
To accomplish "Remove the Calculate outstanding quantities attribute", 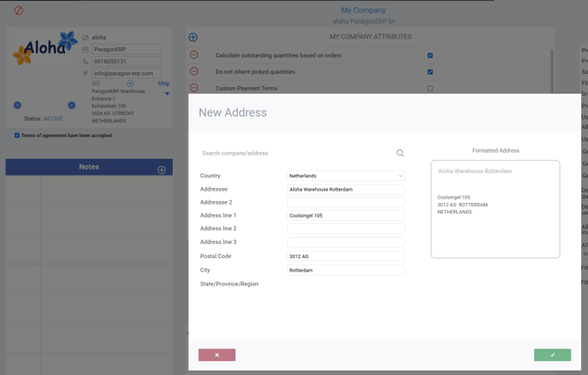I will [194, 55].
